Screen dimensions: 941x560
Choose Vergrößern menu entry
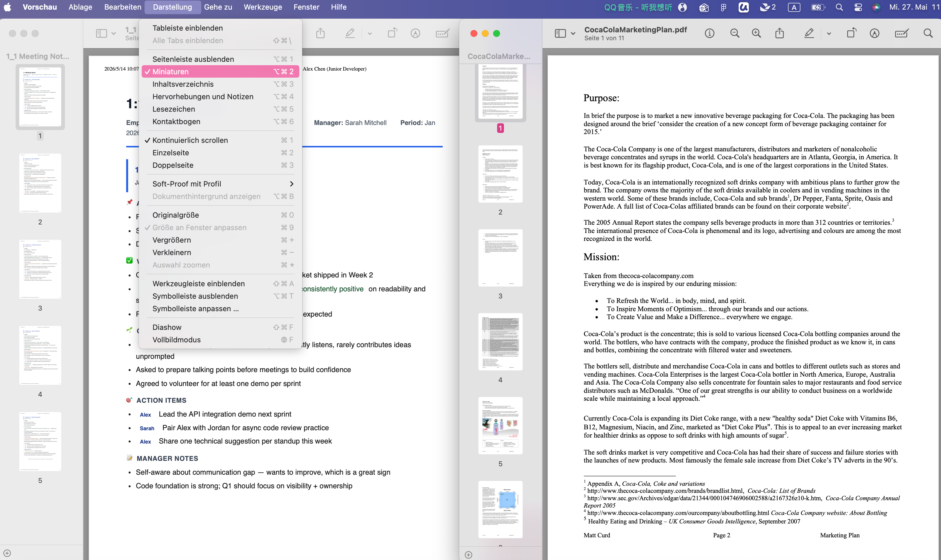pos(220,240)
